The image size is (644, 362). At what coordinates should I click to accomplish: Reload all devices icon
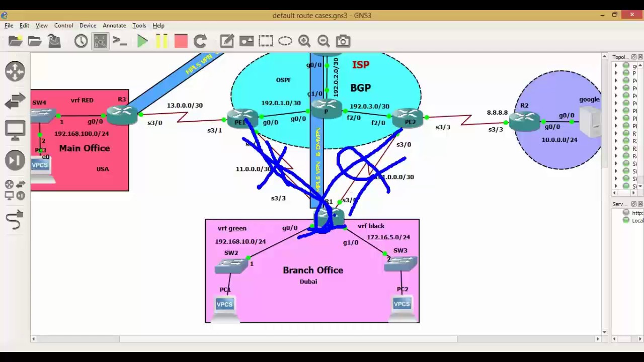[x=200, y=41]
